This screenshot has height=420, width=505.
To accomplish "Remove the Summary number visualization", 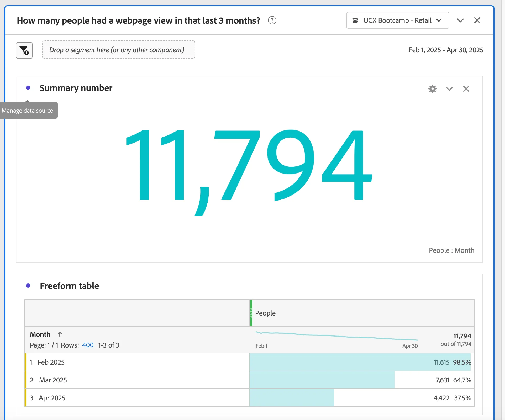I will [x=466, y=89].
